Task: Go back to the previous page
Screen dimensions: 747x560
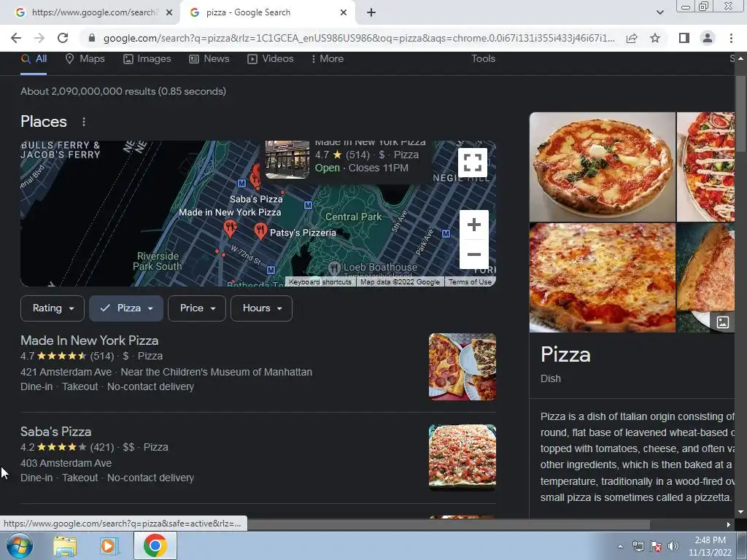Action: (16, 38)
